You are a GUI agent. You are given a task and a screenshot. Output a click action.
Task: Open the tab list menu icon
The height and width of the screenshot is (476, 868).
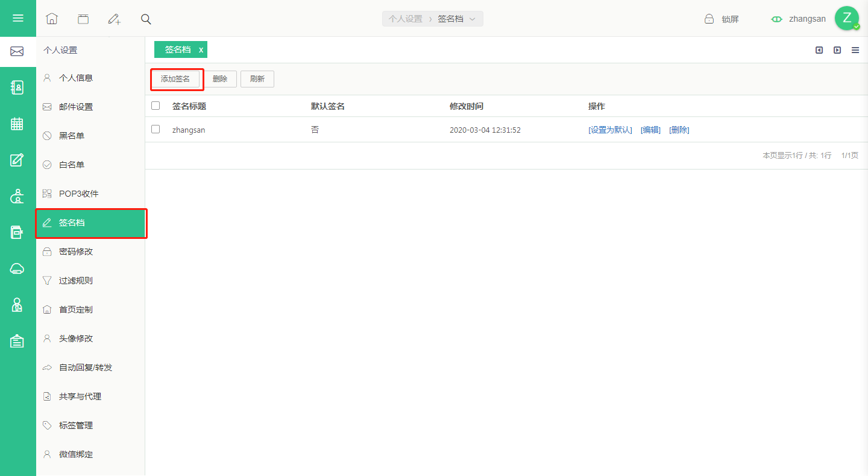click(855, 50)
